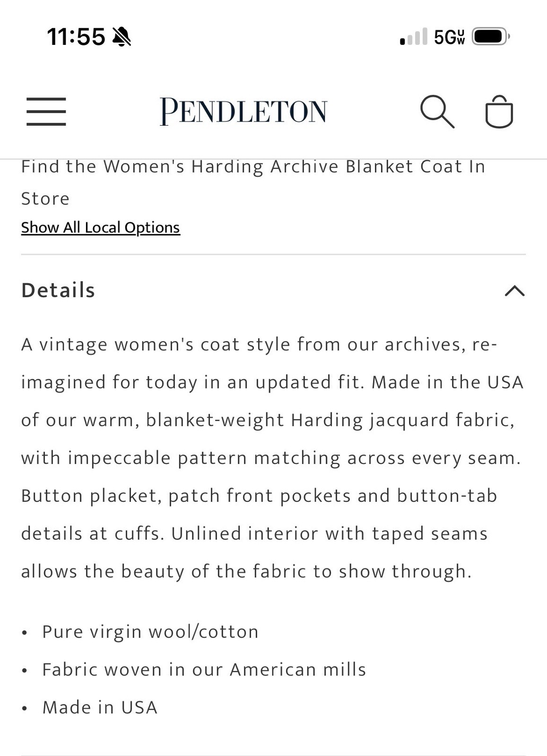The height and width of the screenshot is (756, 547).
Task: Tap the Find in Store heading text
Action: (x=253, y=182)
